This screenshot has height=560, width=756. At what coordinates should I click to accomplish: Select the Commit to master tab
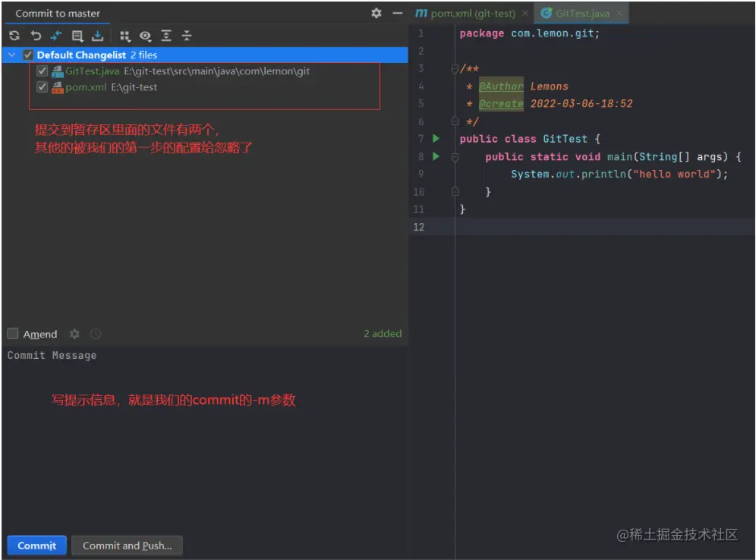pos(58,14)
